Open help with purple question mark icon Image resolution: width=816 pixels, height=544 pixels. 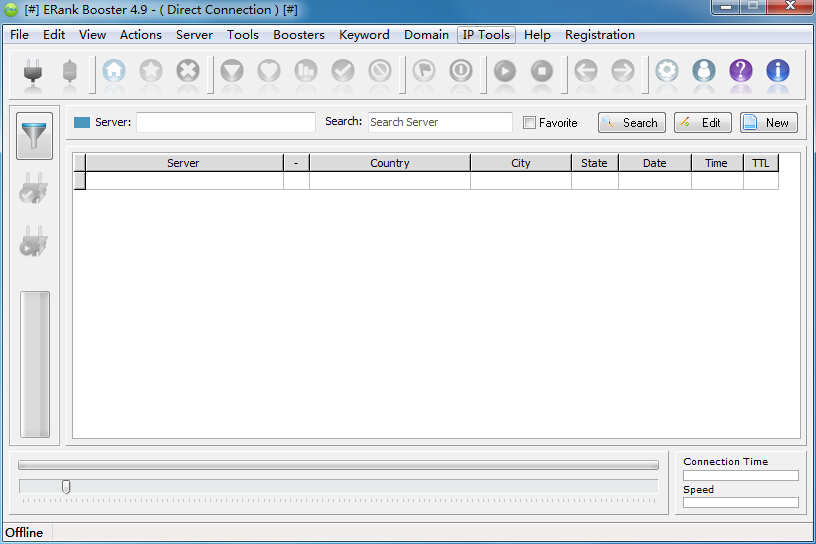point(740,71)
